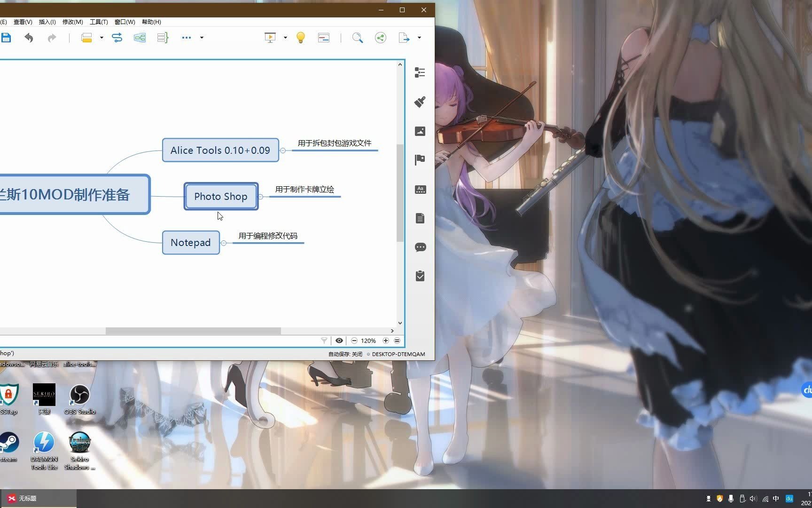Screen dimensions: 812x508
Task: Open the OBS Studio desktop shortcut
Action: pos(80,399)
